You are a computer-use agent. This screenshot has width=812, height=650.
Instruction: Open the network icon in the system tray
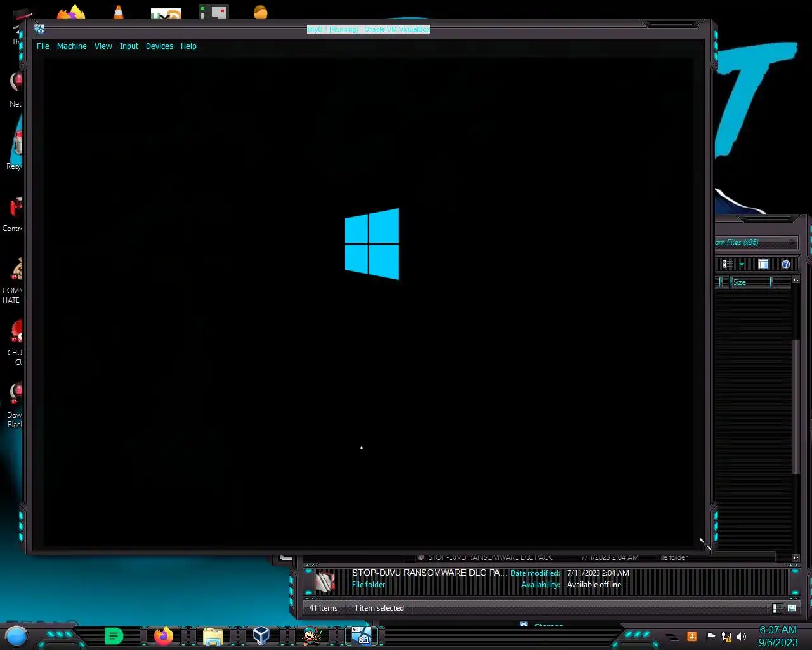726,637
